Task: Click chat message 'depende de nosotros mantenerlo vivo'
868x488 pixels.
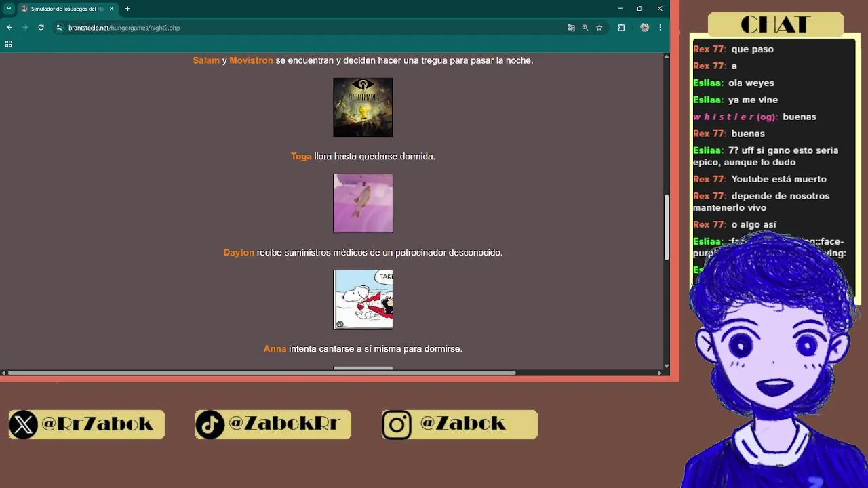Action: [x=761, y=202]
